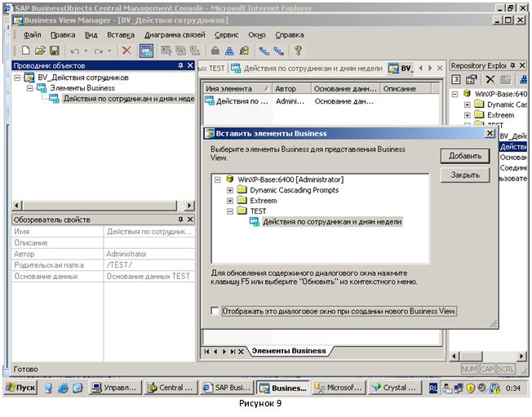Screen dimensions: 532x417
Task: Click the Redo arrow in toolbar
Action: (99, 51)
